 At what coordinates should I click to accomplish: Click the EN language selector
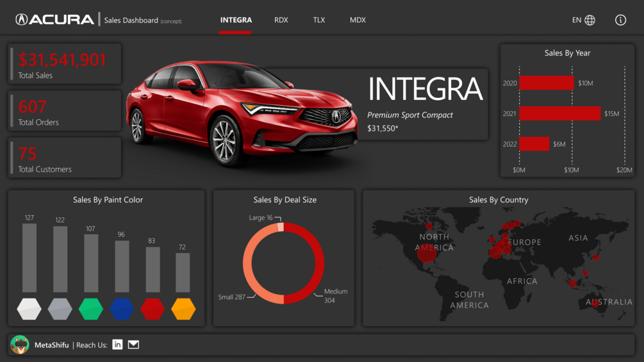pos(577,20)
